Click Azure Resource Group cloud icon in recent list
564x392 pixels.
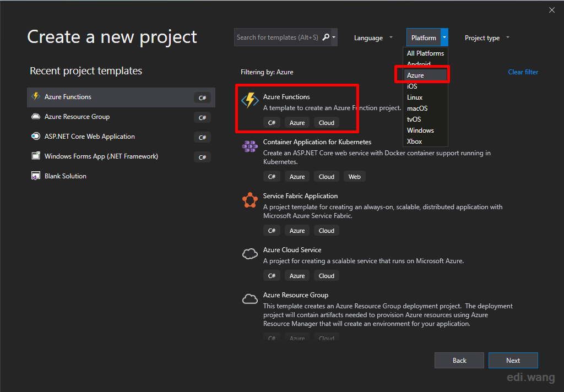36,116
